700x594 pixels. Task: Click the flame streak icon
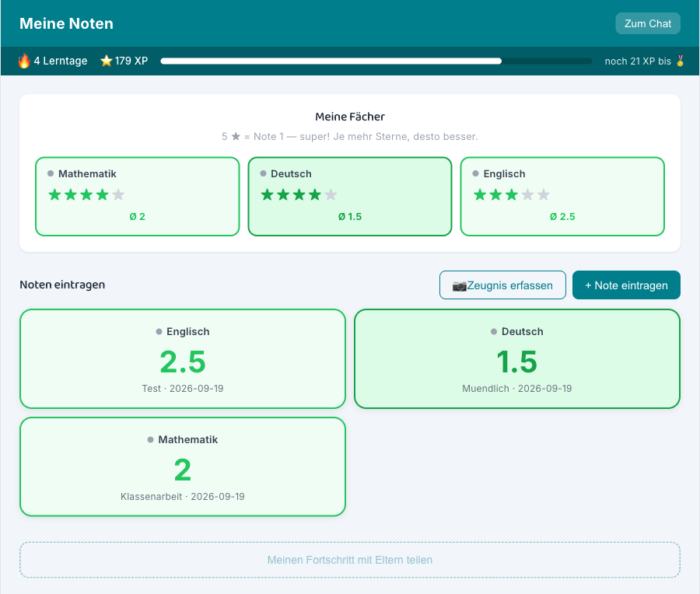tap(24, 61)
